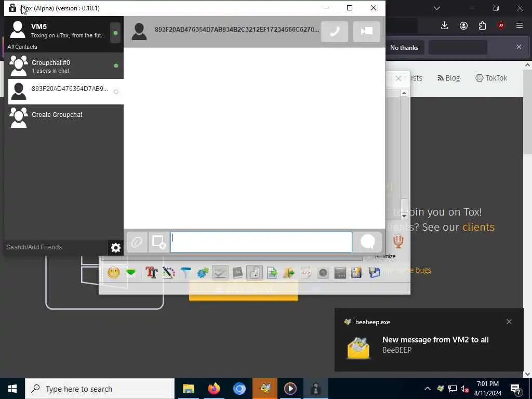The width and height of the screenshot is (532, 399).
Task: Click the BeeBEEP chat scrollbar up arrow
Action: click(x=404, y=93)
